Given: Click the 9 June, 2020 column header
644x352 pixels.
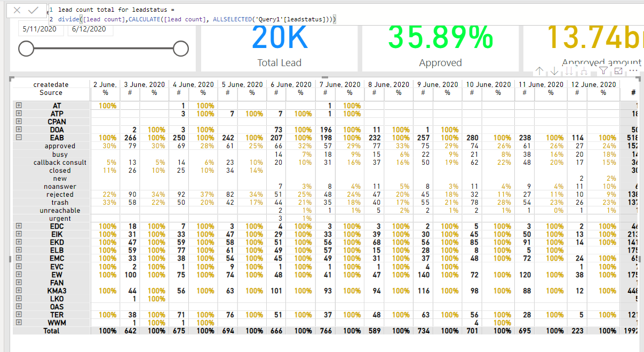Looking at the screenshot, I should click(x=438, y=84).
